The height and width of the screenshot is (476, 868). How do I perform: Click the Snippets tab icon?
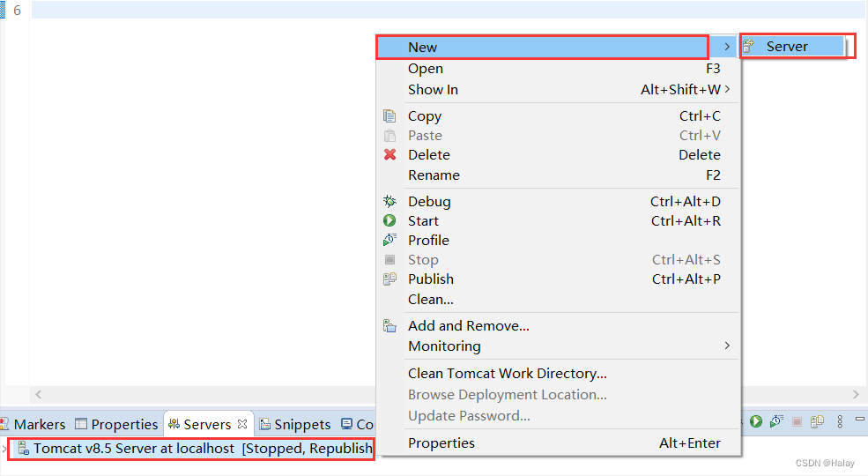(x=265, y=424)
